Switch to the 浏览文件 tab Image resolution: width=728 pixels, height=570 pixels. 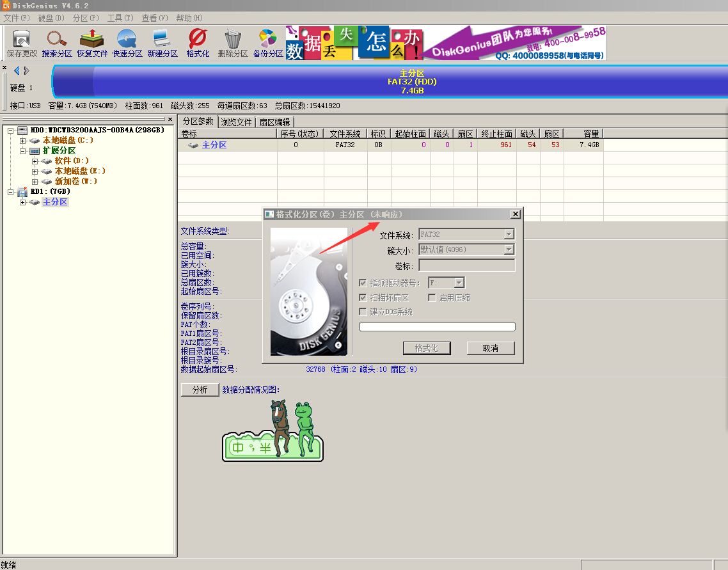236,122
